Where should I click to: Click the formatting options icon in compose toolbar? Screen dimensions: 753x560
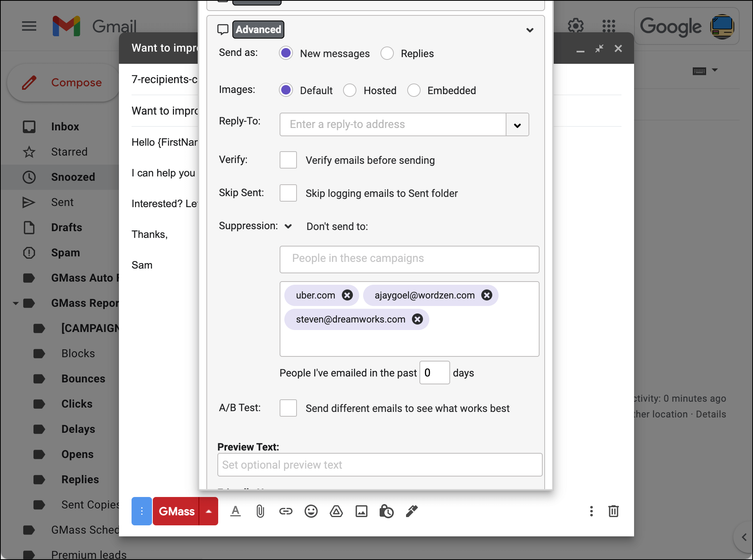236,511
